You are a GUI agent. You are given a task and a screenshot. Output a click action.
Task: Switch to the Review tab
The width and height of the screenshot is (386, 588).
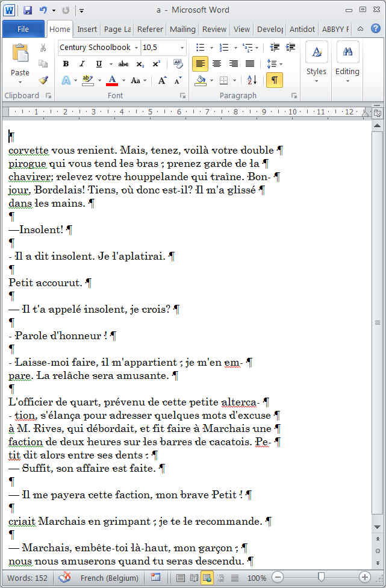[x=214, y=29]
